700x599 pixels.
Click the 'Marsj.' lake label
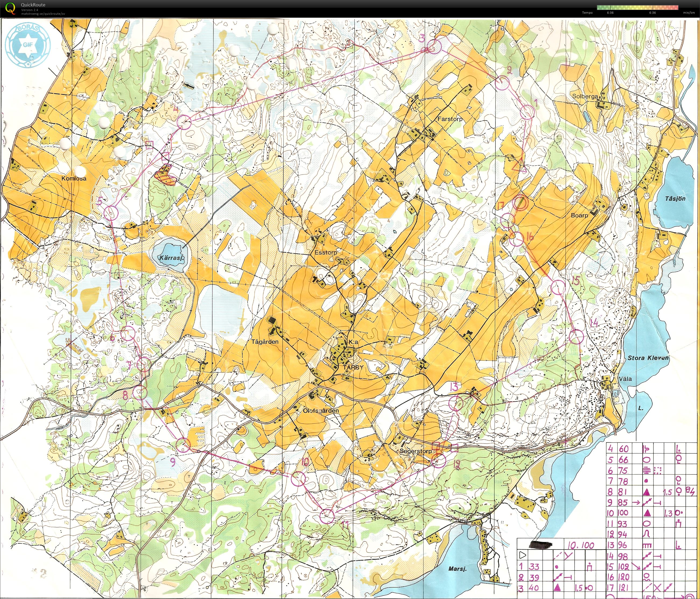(458, 569)
